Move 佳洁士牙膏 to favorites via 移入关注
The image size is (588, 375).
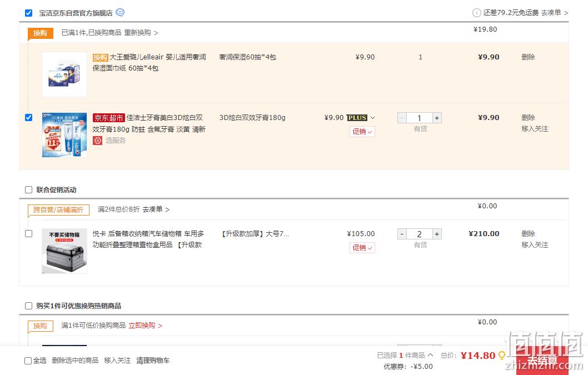click(x=535, y=129)
